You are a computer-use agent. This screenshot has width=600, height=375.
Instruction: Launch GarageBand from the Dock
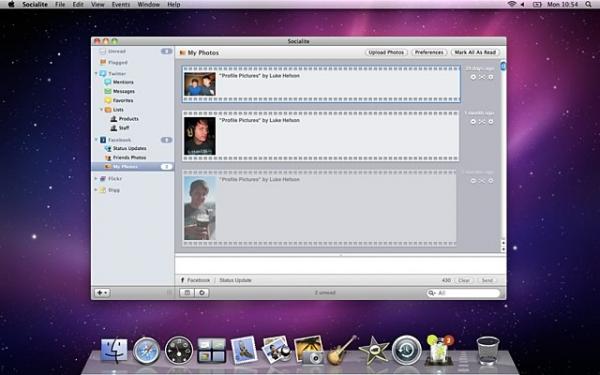[342, 350]
